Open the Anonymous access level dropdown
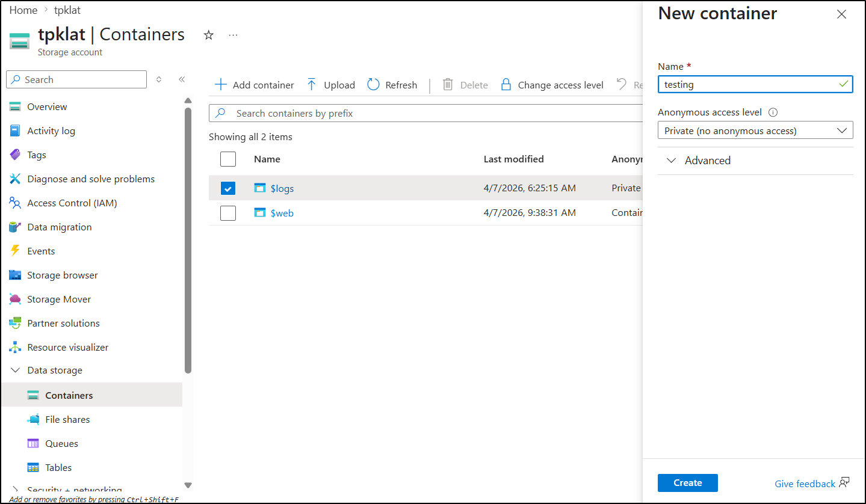Screen dimensions: 866x504 pyautogui.click(x=755, y=131)
